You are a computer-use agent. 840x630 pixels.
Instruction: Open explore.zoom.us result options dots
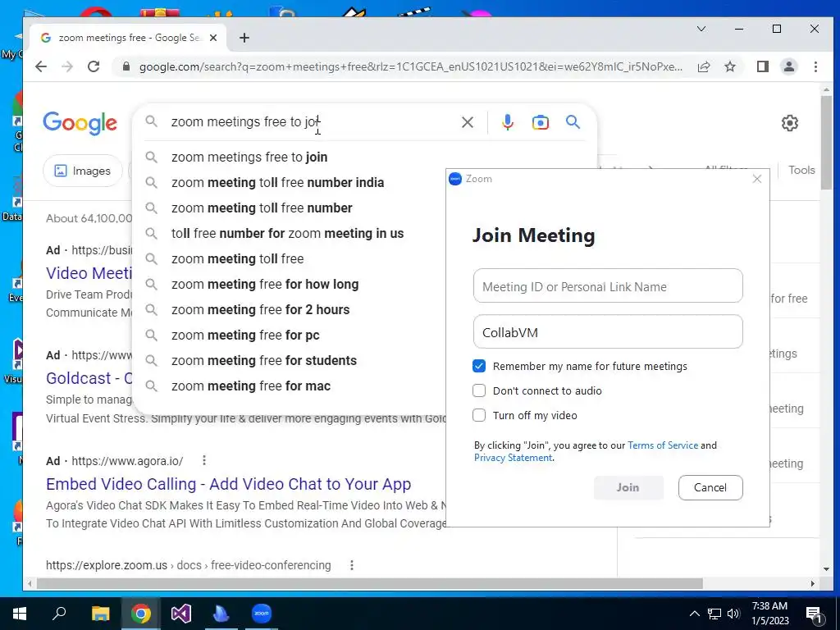(x=352, y=564)
